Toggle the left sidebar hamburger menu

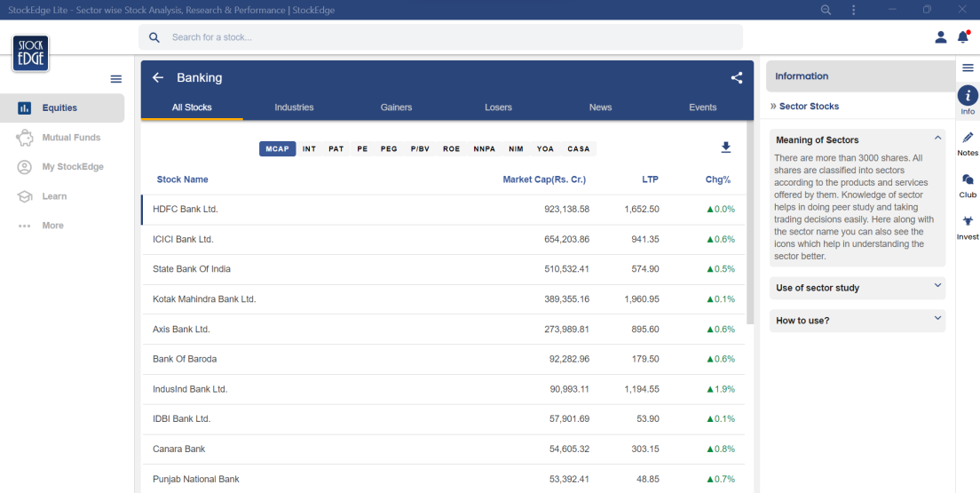115,79
